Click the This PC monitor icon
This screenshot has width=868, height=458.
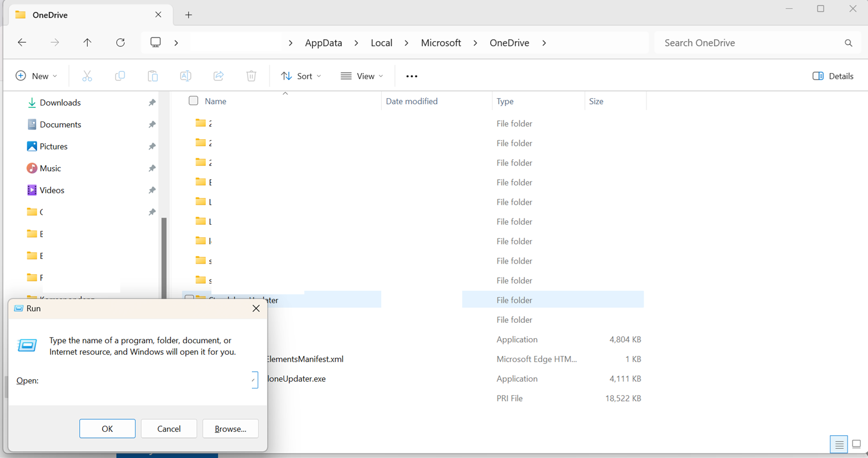coord(156,43)
